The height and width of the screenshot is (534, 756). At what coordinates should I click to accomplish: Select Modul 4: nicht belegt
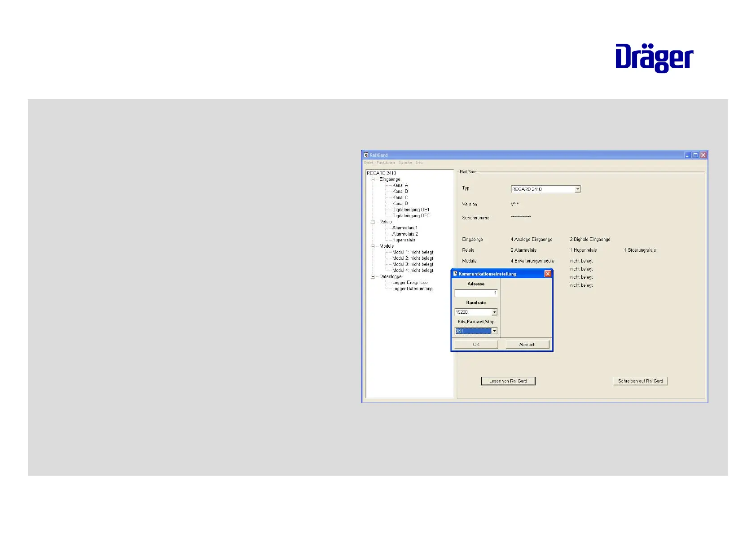[413, 271]
